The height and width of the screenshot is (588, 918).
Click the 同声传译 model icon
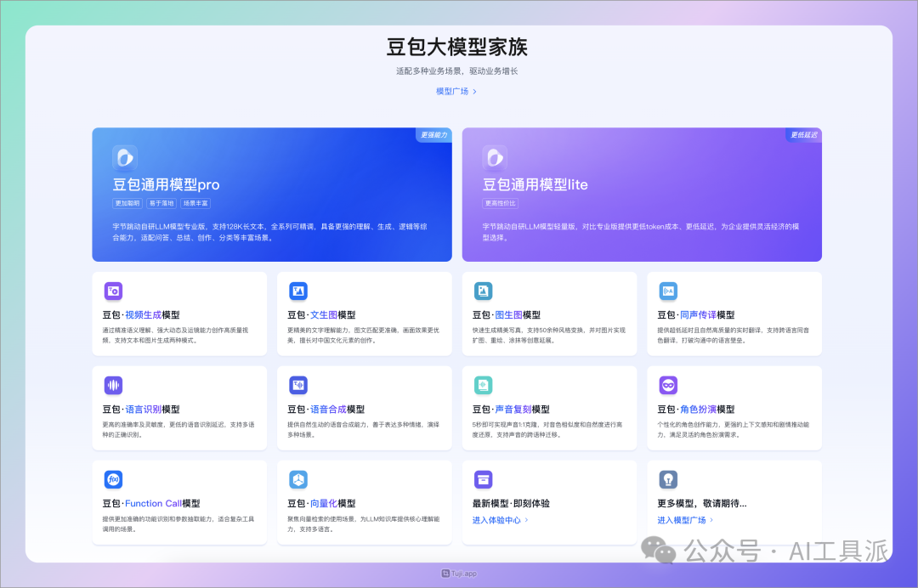pos(668,291)
